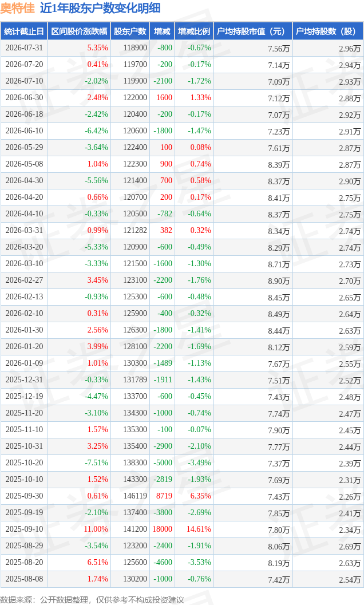Click the 股东户数 column header

tap(130, 31)
